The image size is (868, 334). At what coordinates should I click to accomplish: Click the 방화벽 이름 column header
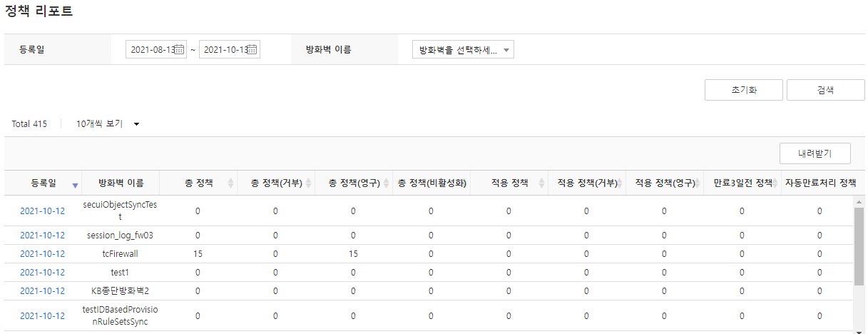click(120, 183)
